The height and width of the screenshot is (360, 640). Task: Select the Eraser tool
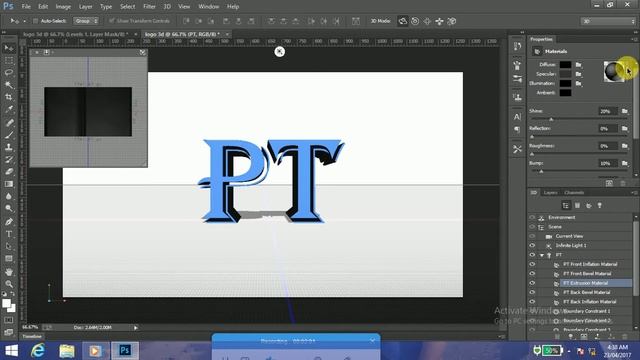pos(9,171)
